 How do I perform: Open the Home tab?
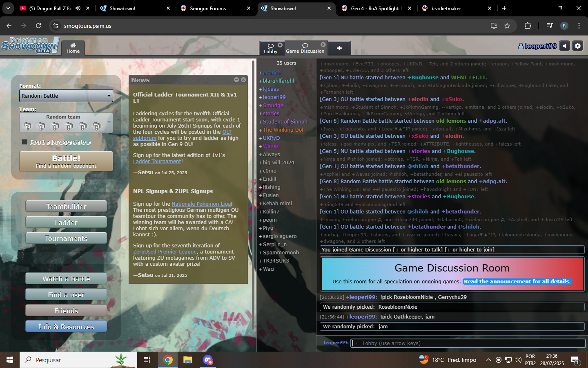click(x=73, y=48)
